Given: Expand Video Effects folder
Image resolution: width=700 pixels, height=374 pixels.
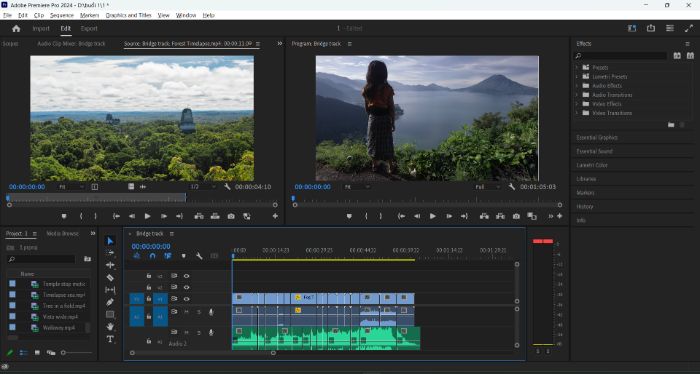Looking at the screenshot, I should (x=576, y=104).
